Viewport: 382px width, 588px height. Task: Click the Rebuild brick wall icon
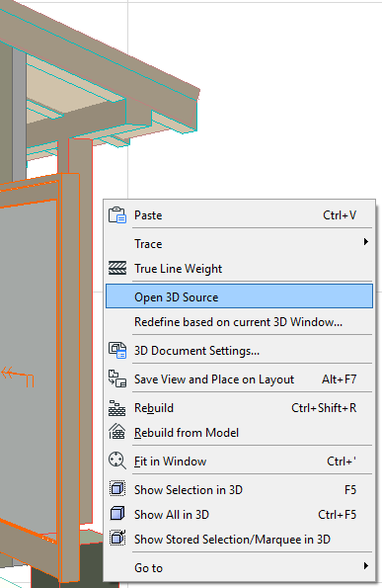[117, 407]
